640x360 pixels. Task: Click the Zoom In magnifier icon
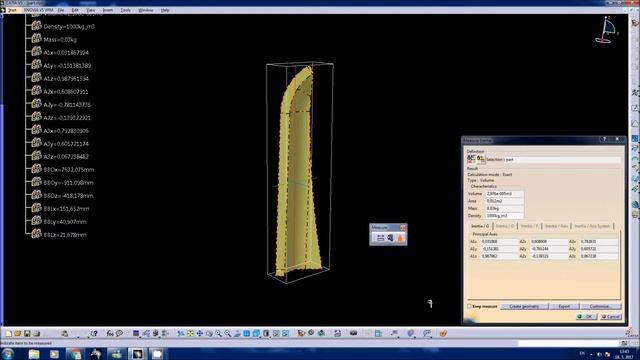[x=218, y=333]
